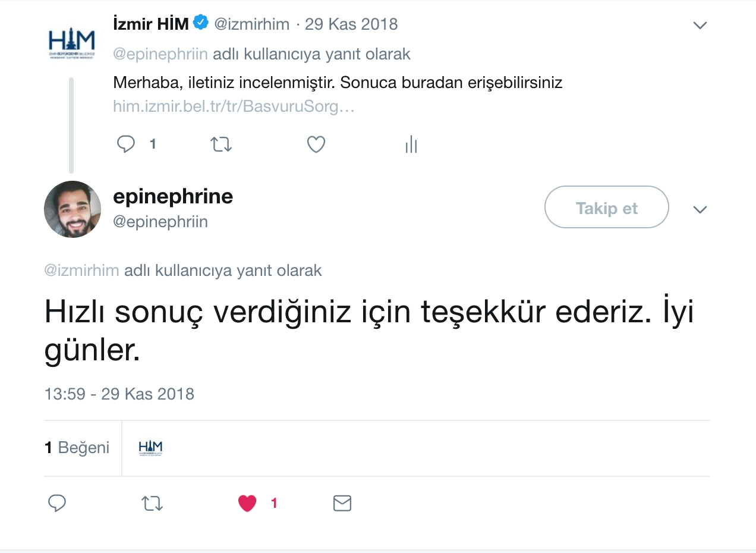Open the him.izmir.bel.tr link

(x=234, y=108)
